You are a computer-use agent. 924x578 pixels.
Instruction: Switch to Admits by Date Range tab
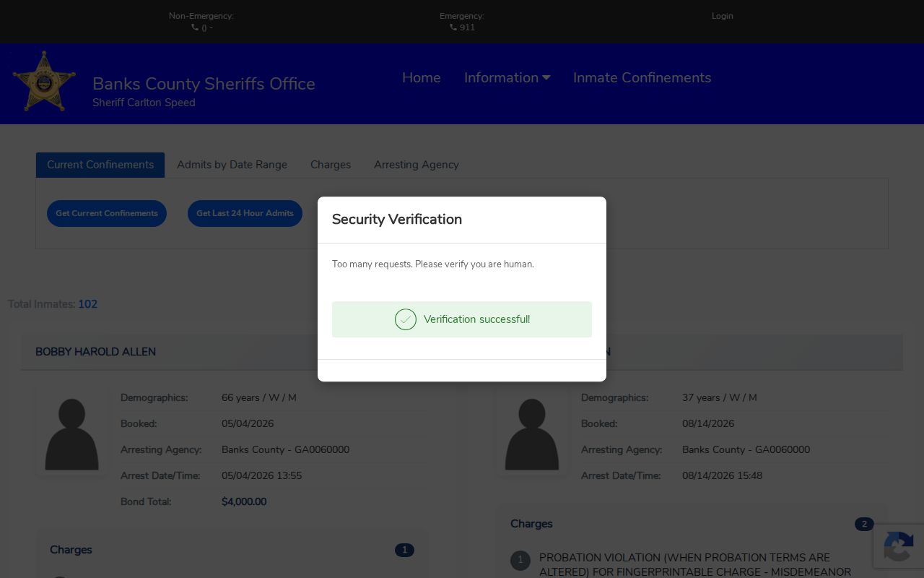232,165
